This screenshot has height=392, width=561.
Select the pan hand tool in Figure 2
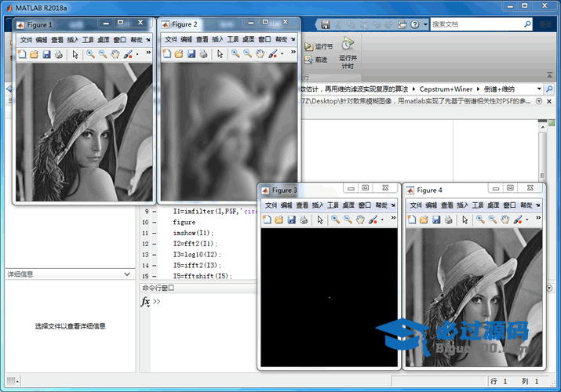260,54
